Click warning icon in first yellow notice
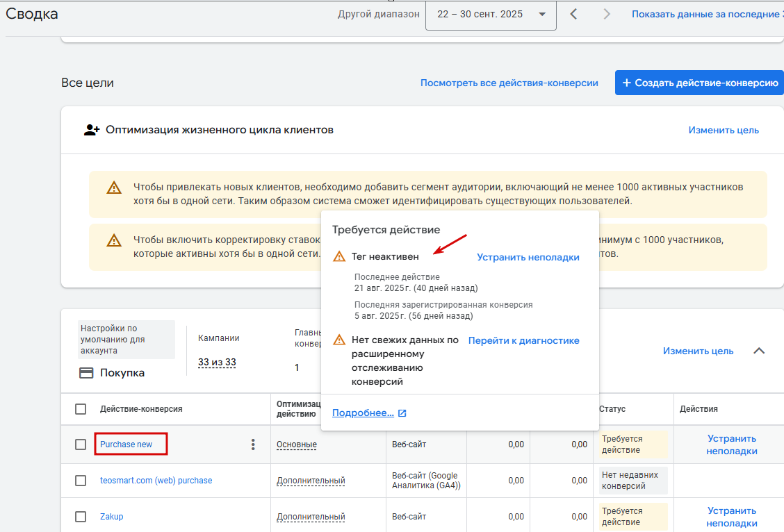 click(x=114, y=188)
